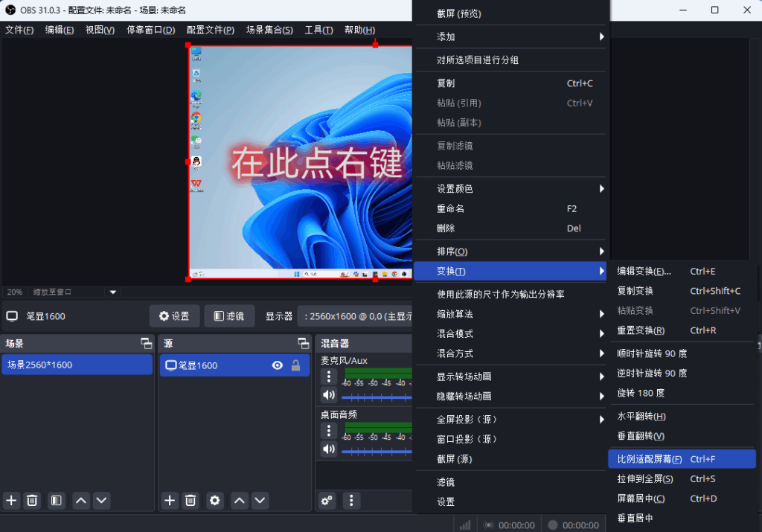Viewport: 762px width, 532px height.
Task: Undock the Scenes panel
Action: click(147, 344)
